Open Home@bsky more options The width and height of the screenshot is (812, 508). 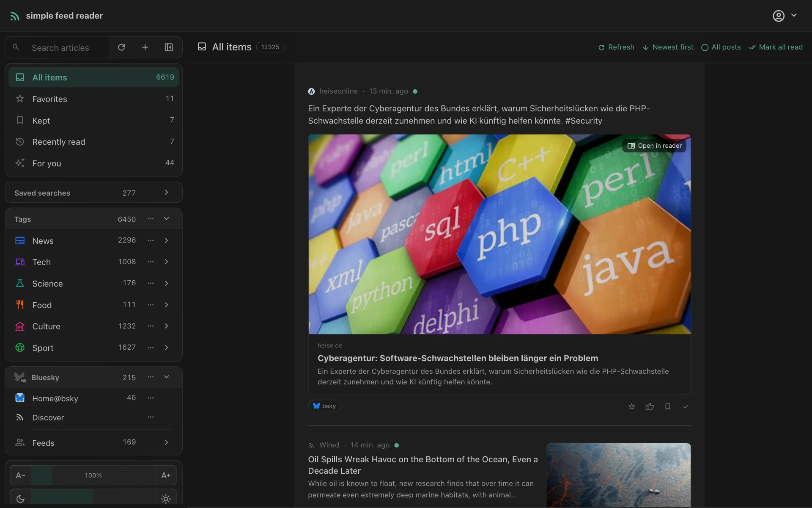pos(151,398)
